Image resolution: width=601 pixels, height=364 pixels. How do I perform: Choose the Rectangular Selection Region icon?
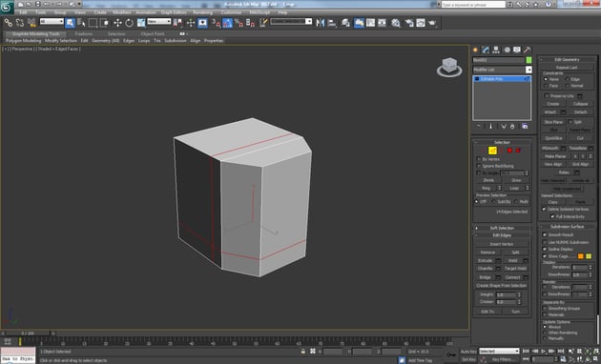coord(93,23)
